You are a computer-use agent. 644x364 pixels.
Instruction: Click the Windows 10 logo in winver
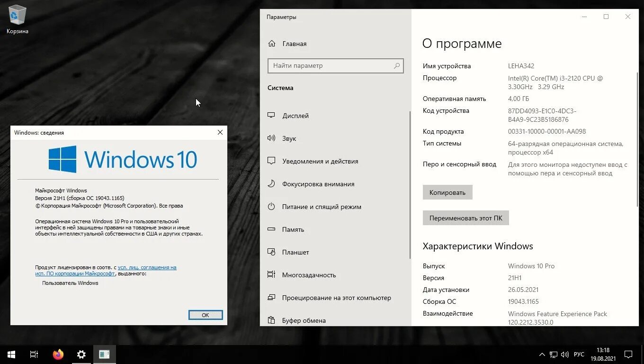point(123,159)
